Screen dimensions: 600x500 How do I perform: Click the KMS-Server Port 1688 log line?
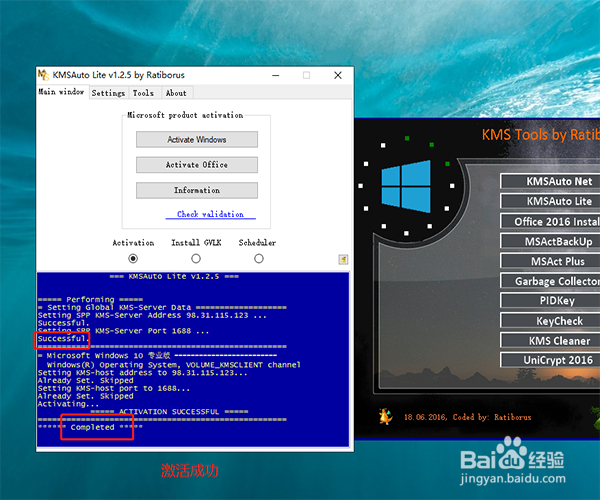pos(123,331)
